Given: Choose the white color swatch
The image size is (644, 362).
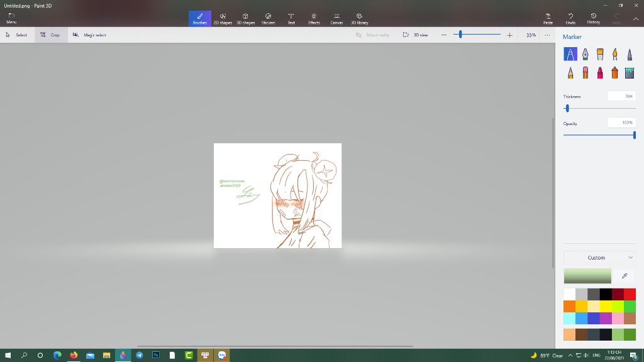Looking at the screenshot, I should click(x=569, y=294).
